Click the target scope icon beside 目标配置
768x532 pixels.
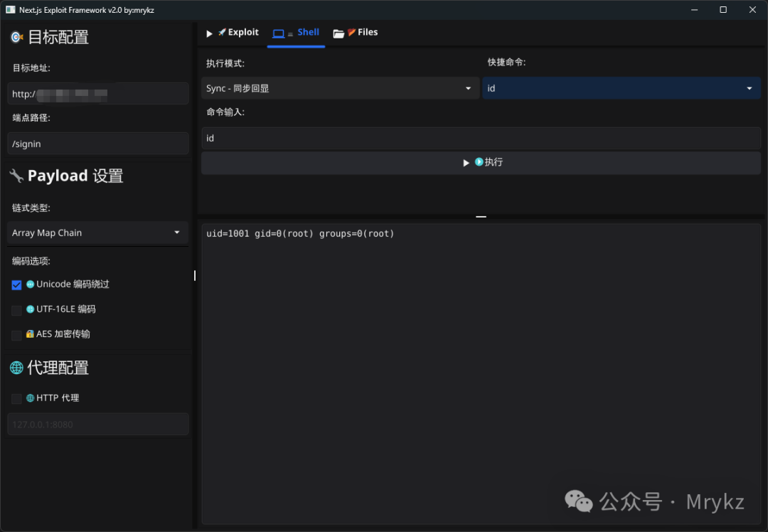tap(16, 37)
